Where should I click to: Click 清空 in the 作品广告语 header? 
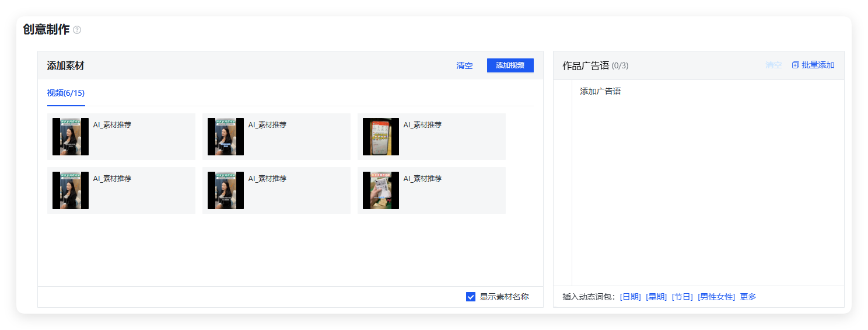tap(773, 65)
